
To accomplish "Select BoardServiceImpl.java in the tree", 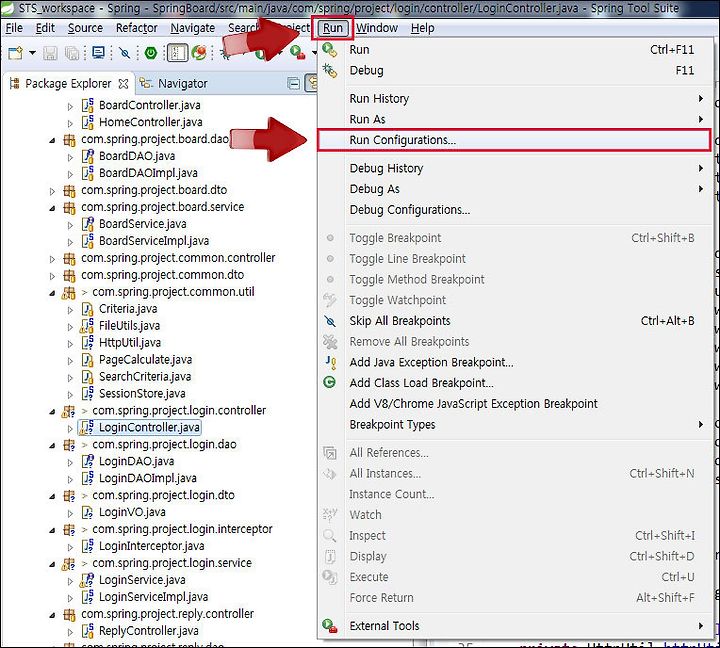I will 154,241.
